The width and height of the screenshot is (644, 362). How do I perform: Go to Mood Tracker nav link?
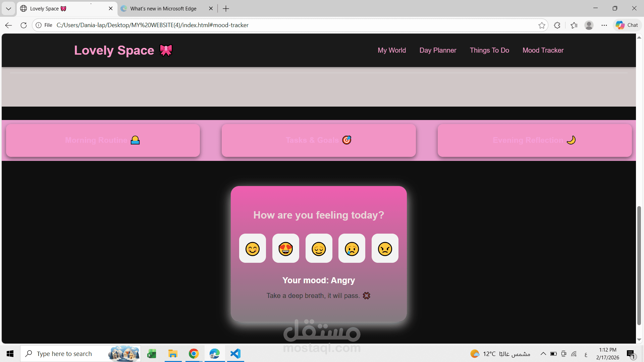(x=543, y=50)
